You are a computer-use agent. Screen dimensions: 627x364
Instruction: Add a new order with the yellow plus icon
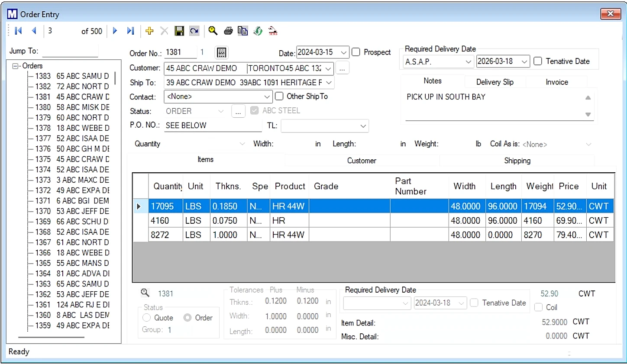(x=149, y=31)
